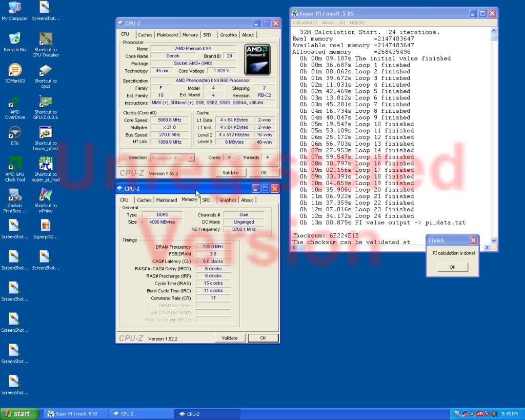This screenshot has height=420, width=525.
Task: Open About tab in upper CPU-Z window
Action: (248, 35)
